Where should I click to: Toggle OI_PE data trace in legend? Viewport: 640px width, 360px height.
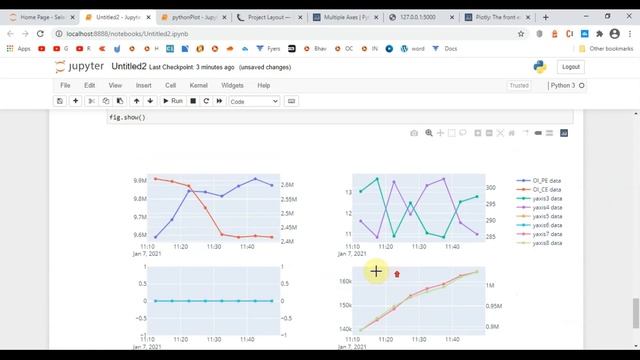[x=539, y=180]
